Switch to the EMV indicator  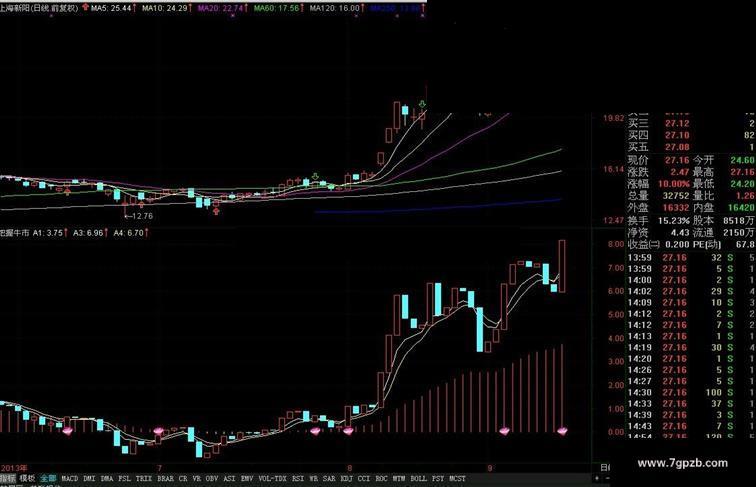pos(247,478)
